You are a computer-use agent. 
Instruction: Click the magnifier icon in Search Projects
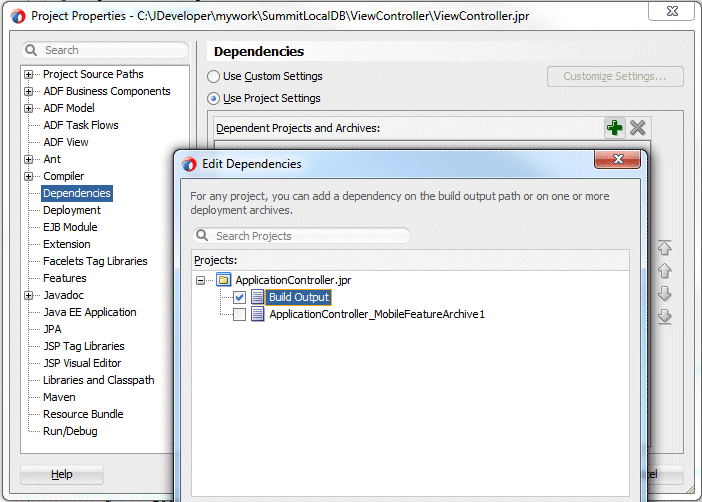pos(202,236)
